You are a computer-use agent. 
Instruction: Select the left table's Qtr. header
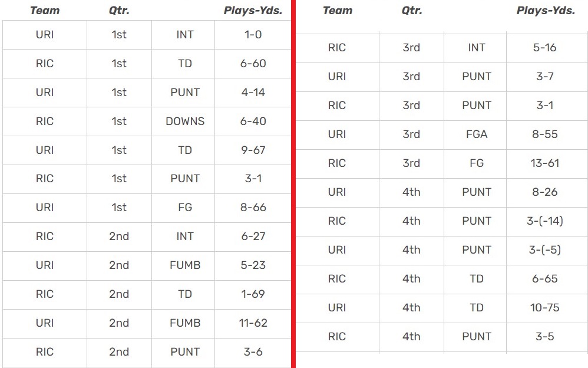tap(119, 11)
